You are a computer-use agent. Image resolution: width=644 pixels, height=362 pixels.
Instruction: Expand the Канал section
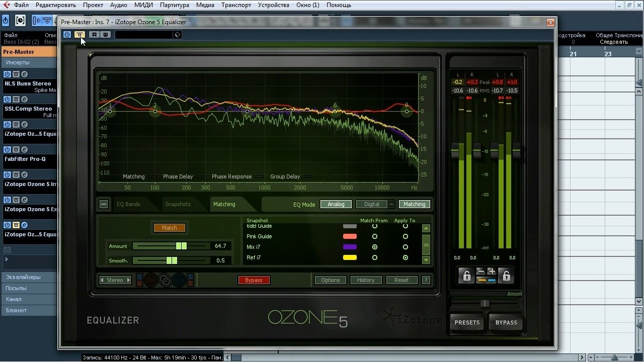[x=29, y=299]
